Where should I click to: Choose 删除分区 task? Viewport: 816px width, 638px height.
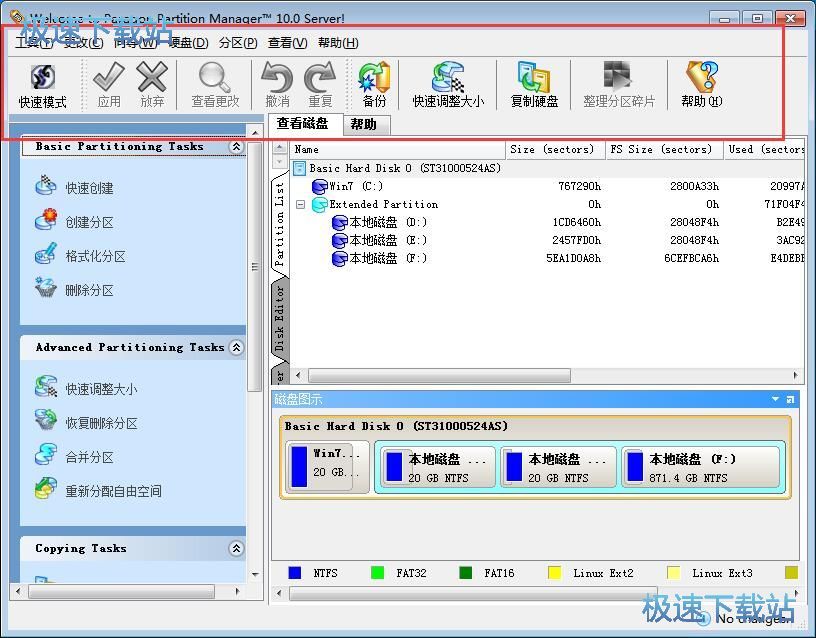click(74, 289)
